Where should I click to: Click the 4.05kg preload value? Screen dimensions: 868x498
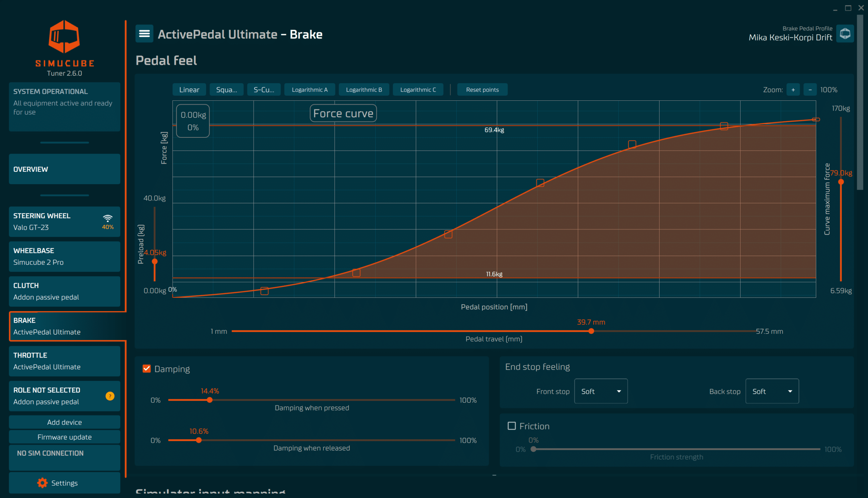pos(155,252)
